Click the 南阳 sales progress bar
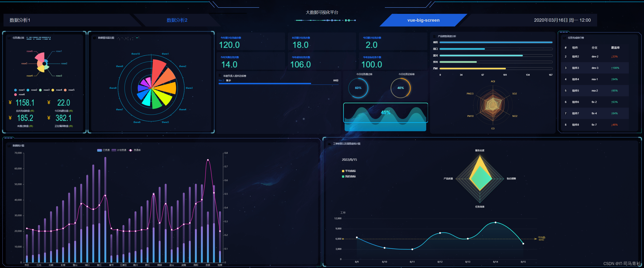 pyautogui.click(x=496, y=42)
